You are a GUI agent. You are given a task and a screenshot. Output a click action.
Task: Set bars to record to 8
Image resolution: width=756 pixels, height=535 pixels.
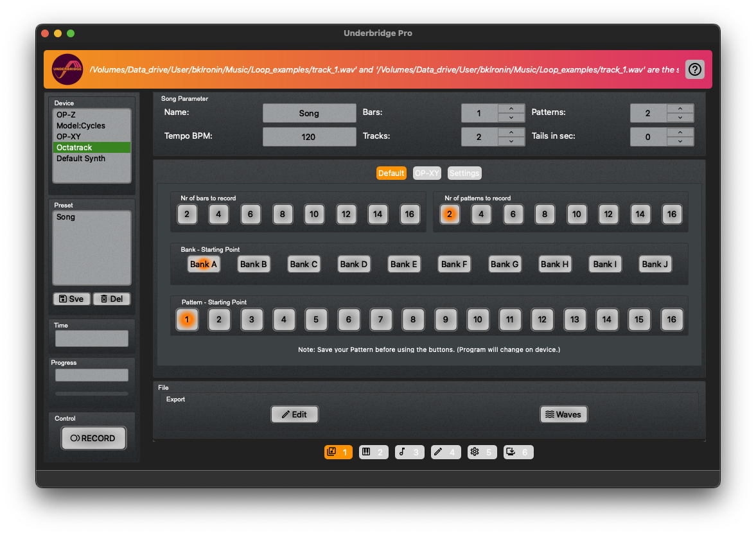[x=282, y=214]
